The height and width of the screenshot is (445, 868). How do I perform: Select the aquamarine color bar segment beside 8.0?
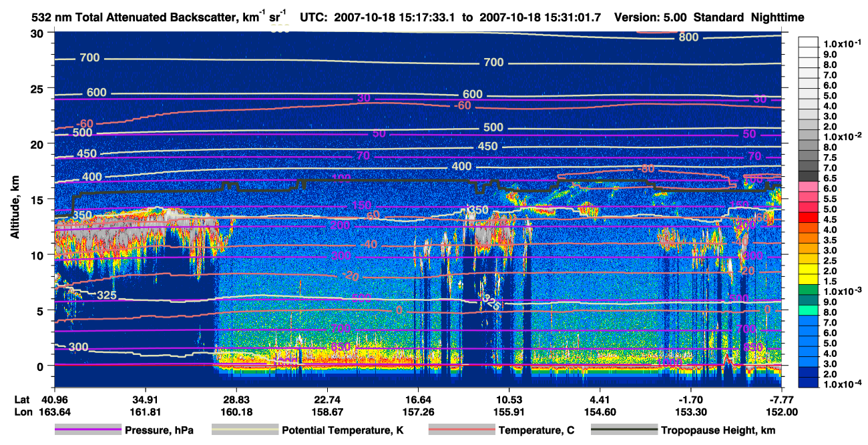click(x=809, y=311)
